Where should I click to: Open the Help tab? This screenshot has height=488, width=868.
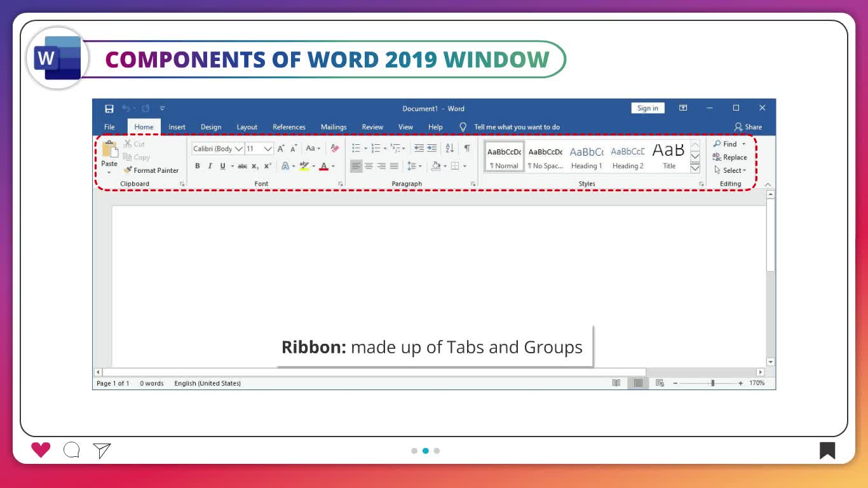(x=435, y=127)
